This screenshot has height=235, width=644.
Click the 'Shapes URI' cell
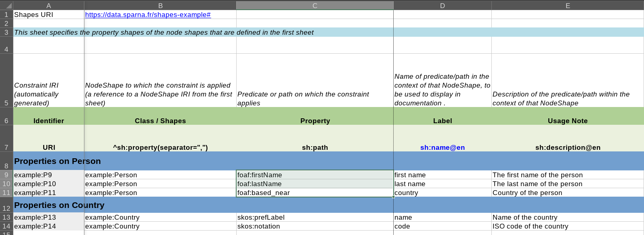click(x=48, y=15)
